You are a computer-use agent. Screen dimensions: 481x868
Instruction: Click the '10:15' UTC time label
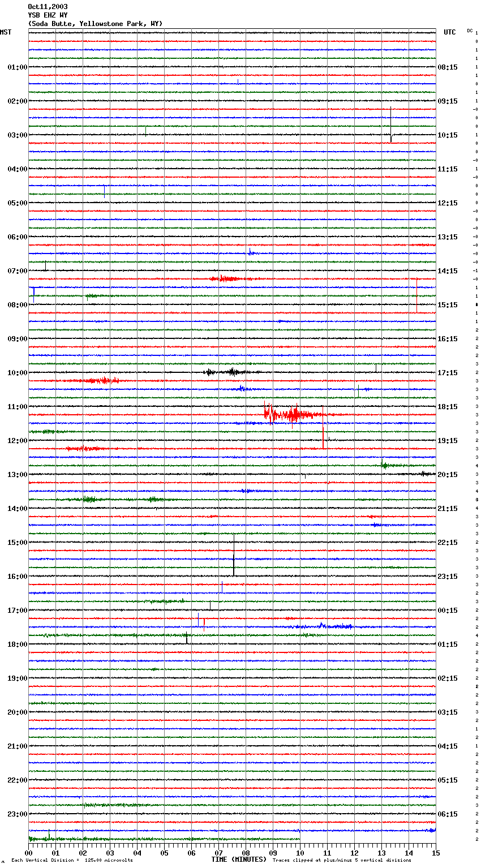pos(448,135)
